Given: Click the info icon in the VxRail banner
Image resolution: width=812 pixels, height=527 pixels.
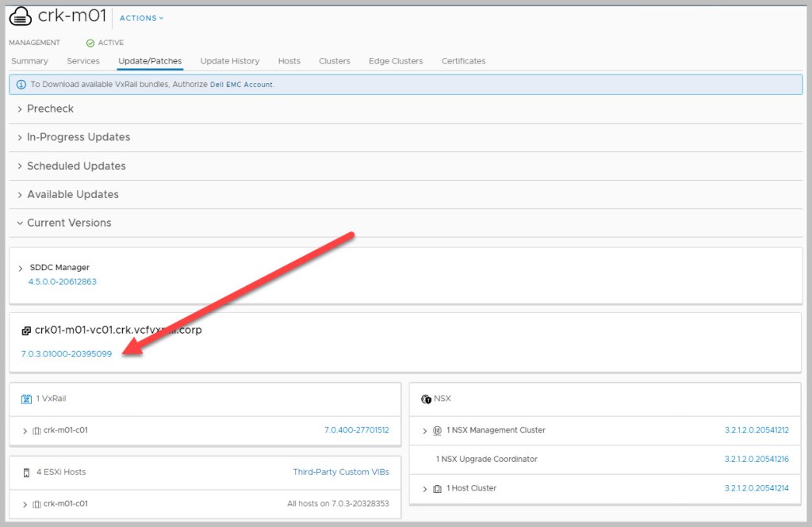Looking at the screenshot, I should coord(21,84).
